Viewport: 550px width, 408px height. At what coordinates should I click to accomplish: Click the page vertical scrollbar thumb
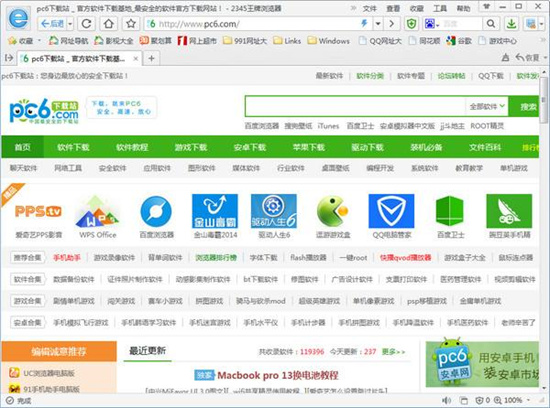coord(544,100)
